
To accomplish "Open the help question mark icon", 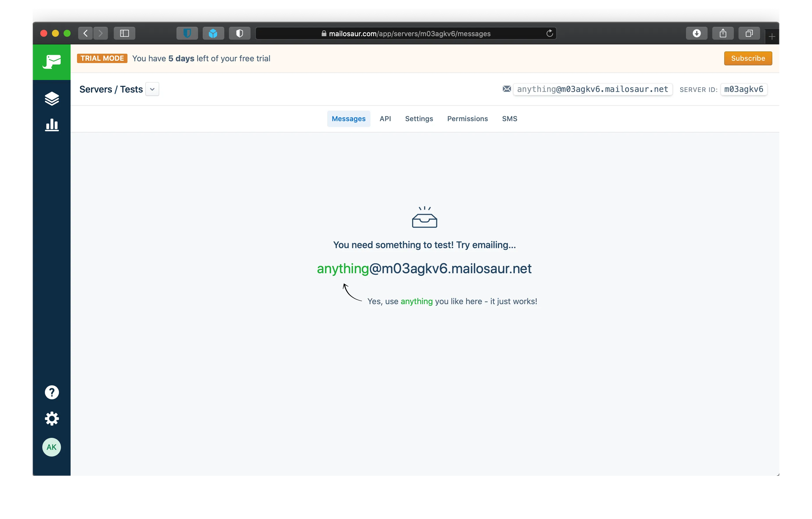I will tap(52, 392).
